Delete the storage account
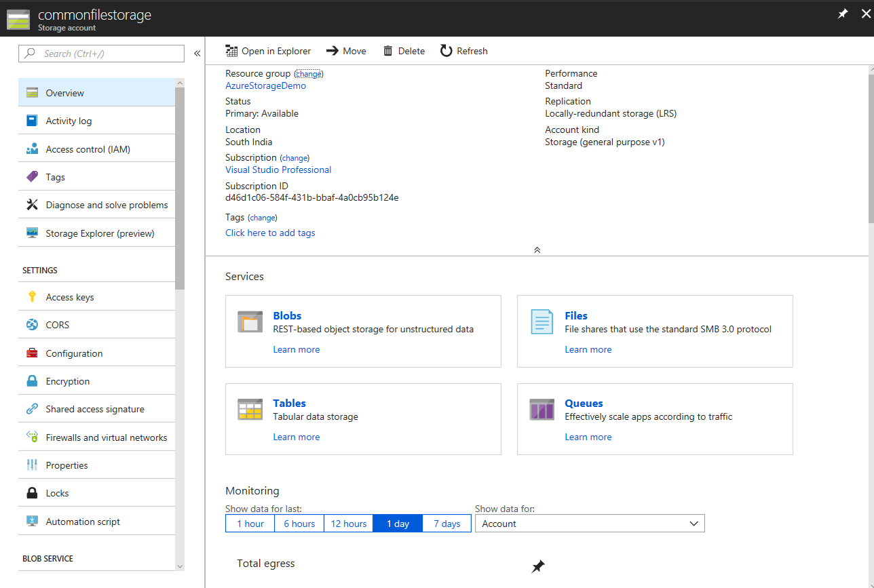This screenshot has height=588, width=874. (x=404, y=51)
